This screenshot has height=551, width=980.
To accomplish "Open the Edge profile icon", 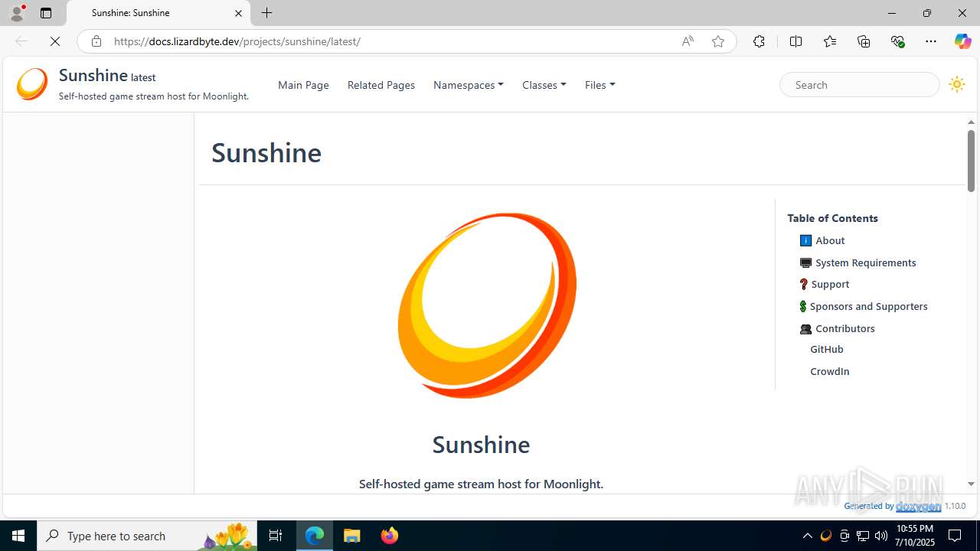I will coord(17,13).
